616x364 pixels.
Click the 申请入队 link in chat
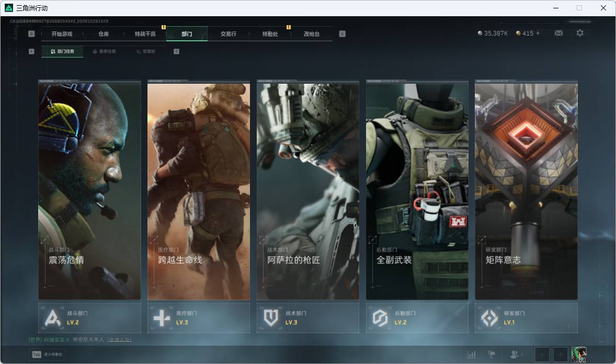click(x=119, y=339)
